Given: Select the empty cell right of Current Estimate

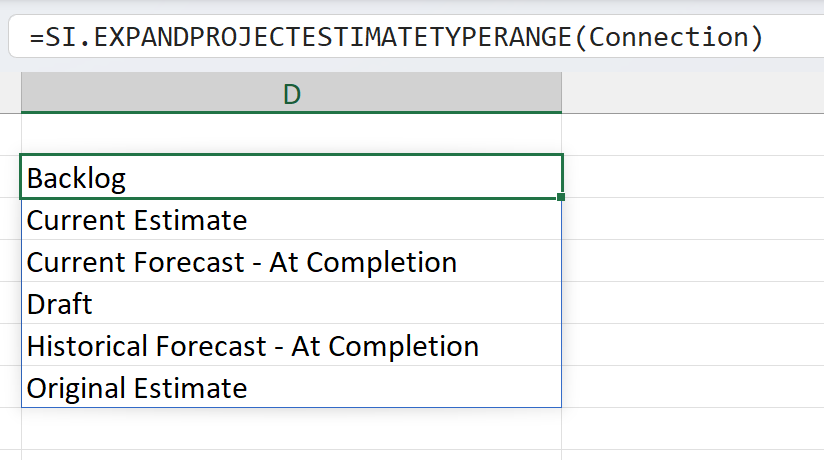Looking at the screenshot, I should point(692,220).
